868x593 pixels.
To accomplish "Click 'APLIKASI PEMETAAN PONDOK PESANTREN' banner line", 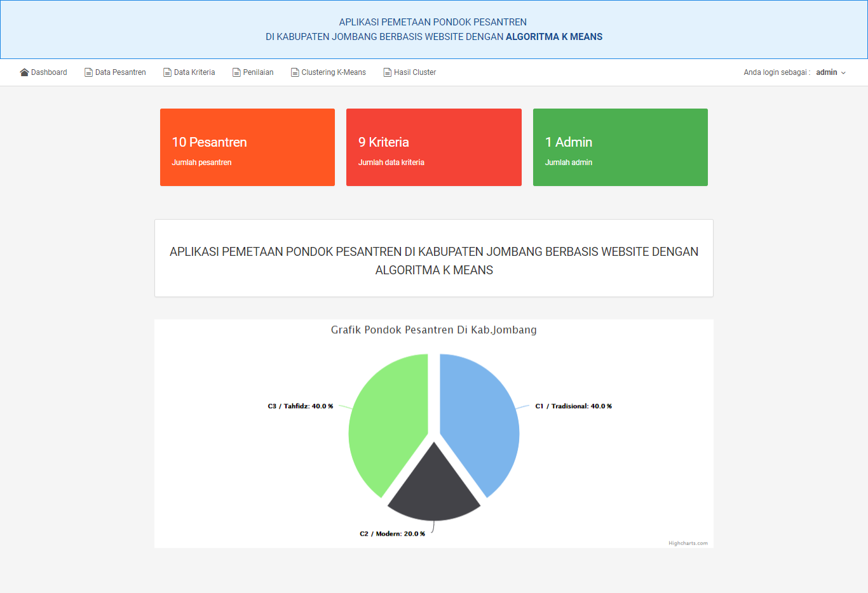I will tap(433, 22).
